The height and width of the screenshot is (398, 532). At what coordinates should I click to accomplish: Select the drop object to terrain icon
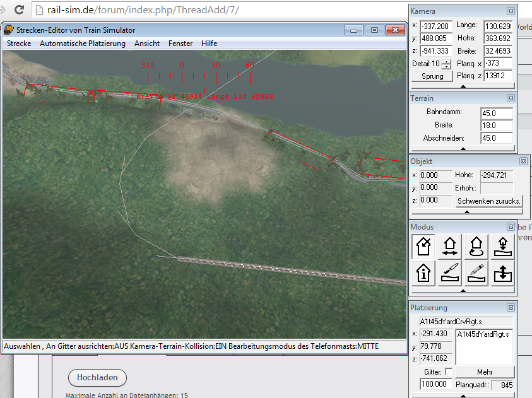tap(503, 246)
